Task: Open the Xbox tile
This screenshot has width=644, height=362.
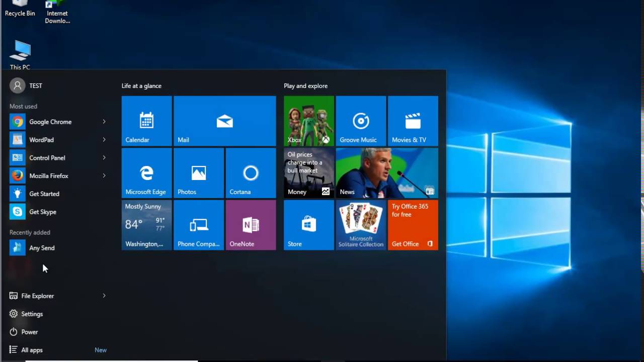Action: pyautogui.click(x=309, y=121)
